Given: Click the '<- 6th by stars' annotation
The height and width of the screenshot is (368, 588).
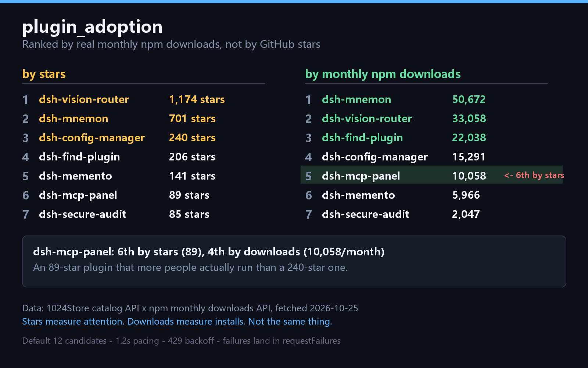Looking at the screenshot, I should (x=534, y=175).
